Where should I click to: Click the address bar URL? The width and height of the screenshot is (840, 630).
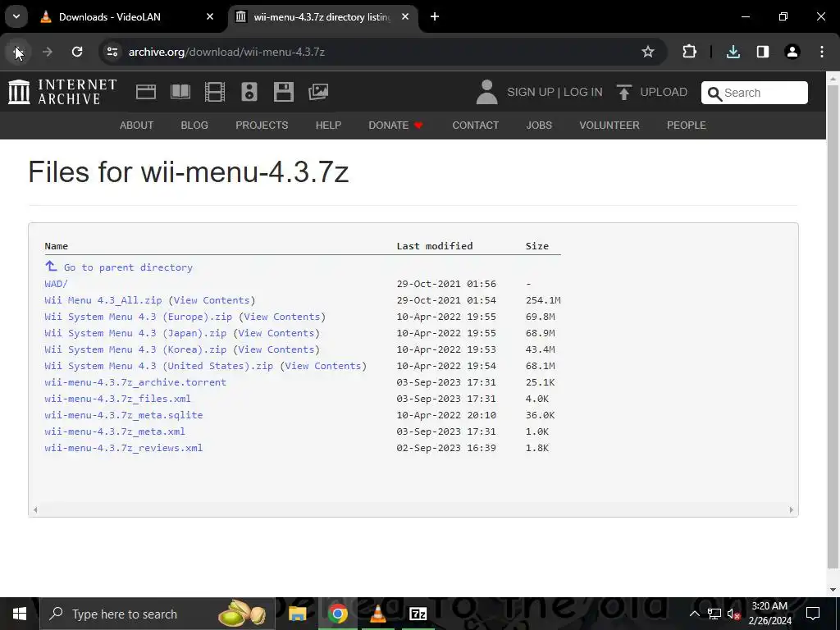[x=226, y=52]
